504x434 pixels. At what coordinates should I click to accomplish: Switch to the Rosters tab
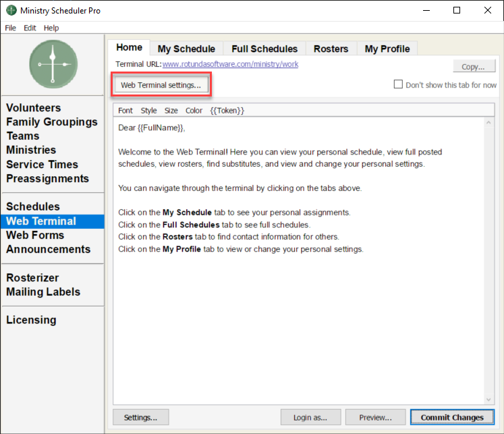click(331, 49)
